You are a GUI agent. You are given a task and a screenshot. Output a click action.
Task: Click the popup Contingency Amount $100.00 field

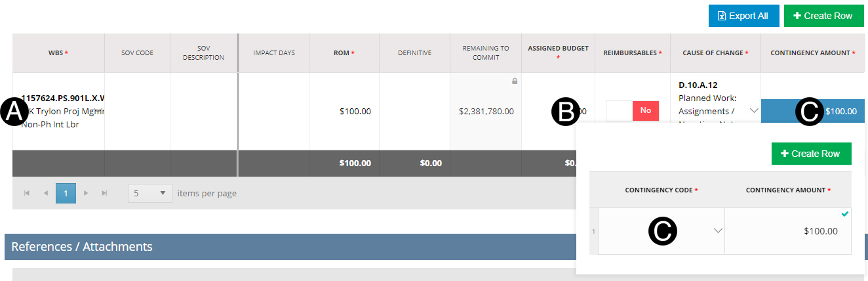point(787,231)
